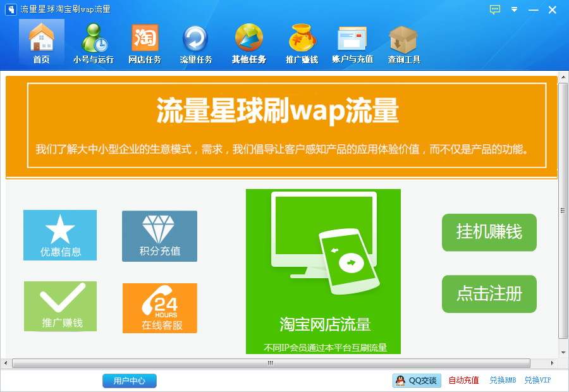Click the 自动充值 link
The image size is (569, 392).
pos(464,381)
